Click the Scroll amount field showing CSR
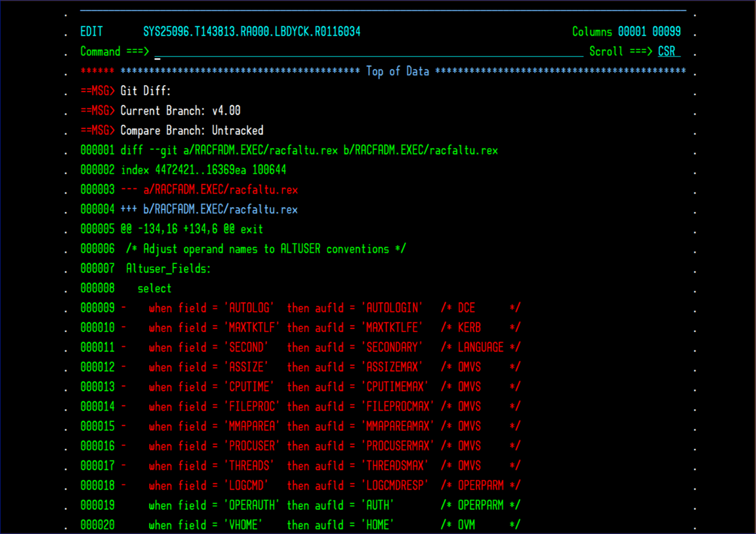756x534 pixels. coord(667,51)
